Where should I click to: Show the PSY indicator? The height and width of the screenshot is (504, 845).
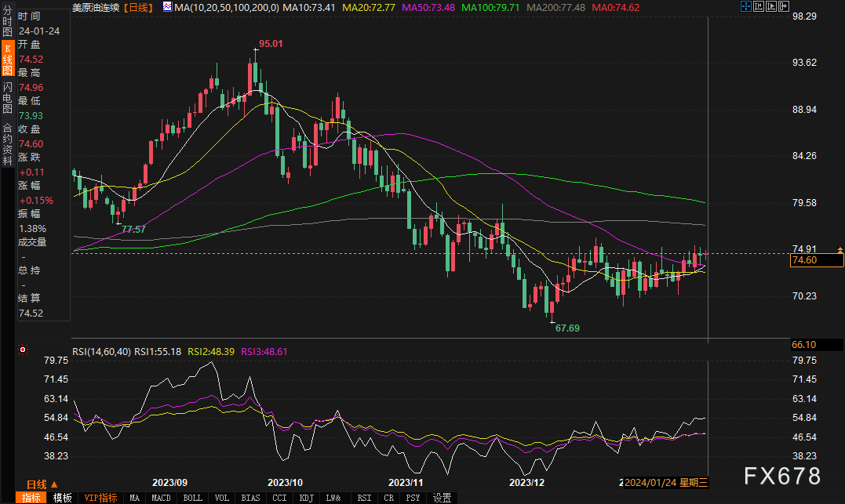point(413,498)
